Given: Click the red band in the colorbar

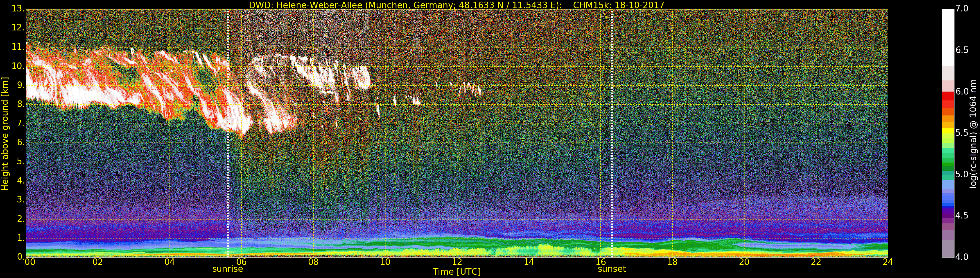Looking at the screenshot, I should tap(948, 96).
